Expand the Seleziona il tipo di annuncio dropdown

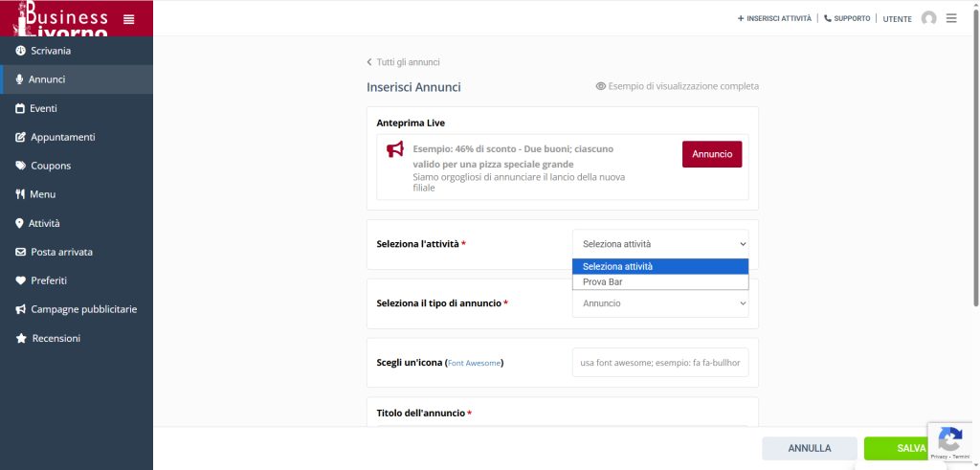coord(660,303)
